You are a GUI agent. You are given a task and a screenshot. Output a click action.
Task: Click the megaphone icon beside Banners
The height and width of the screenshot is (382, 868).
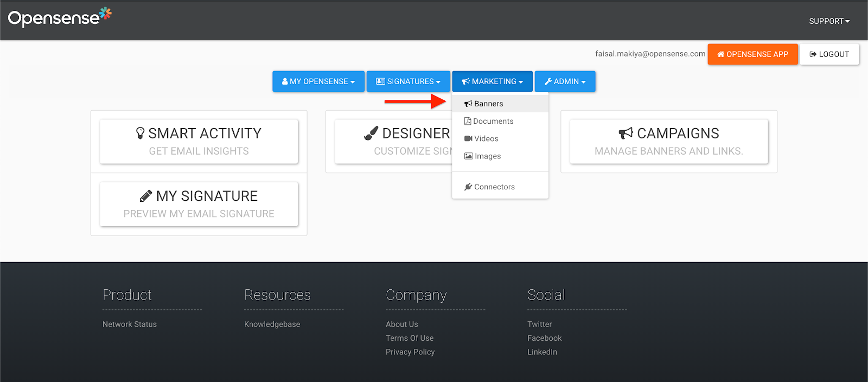click(468, 104)
